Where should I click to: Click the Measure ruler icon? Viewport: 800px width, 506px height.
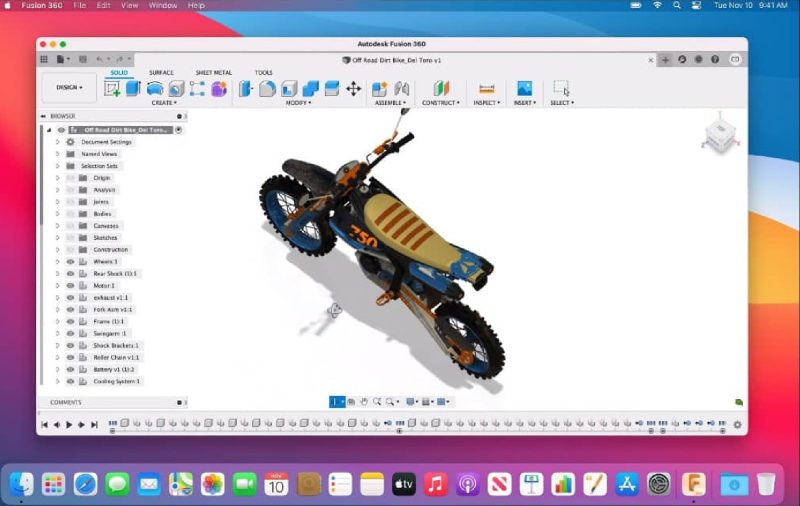tap(487, 89)
